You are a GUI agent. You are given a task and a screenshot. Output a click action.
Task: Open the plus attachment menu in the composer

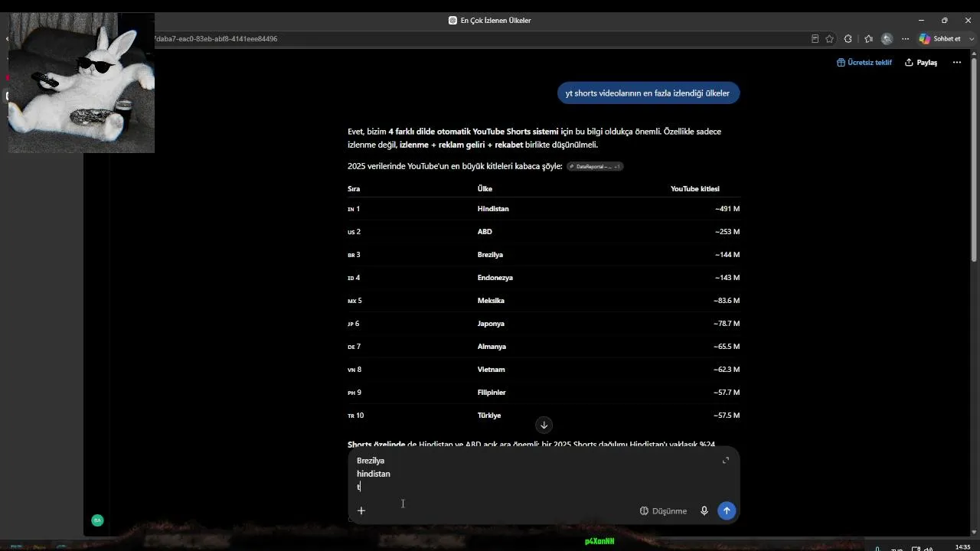(361, 510)
